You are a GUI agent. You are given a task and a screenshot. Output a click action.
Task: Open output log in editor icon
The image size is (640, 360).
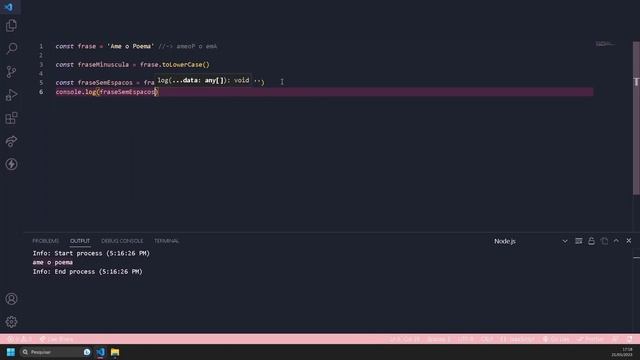[604, 241]
